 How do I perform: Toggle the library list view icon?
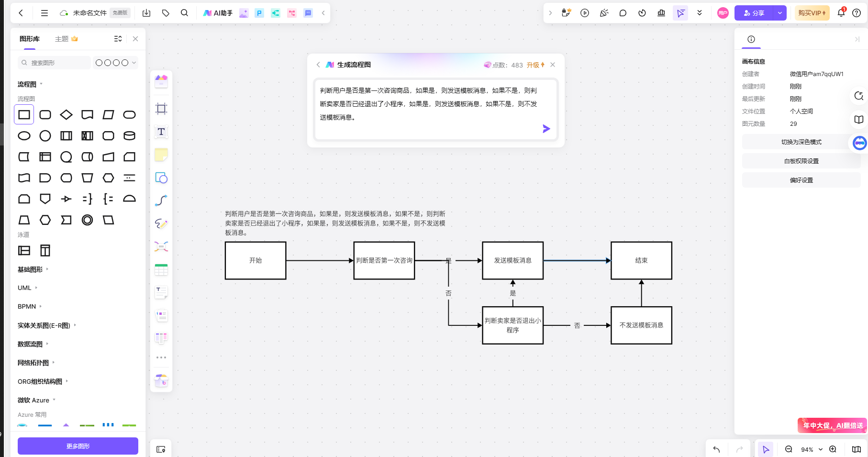pos(118,39)
